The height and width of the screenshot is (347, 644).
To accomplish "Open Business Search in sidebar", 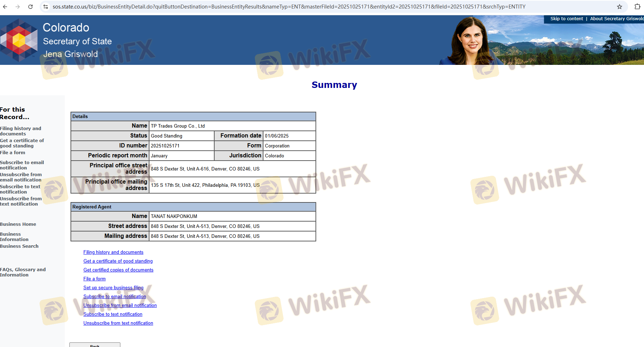I will click(x=19, y=246).
